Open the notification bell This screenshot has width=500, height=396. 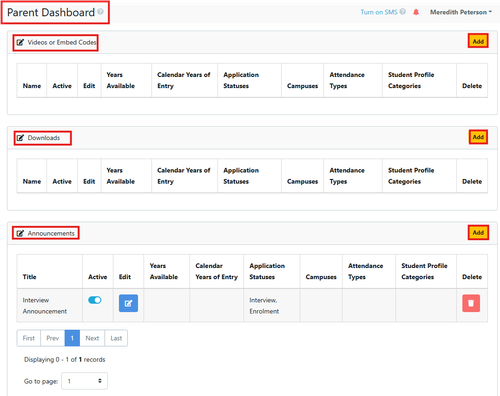(x=416, y=12)
